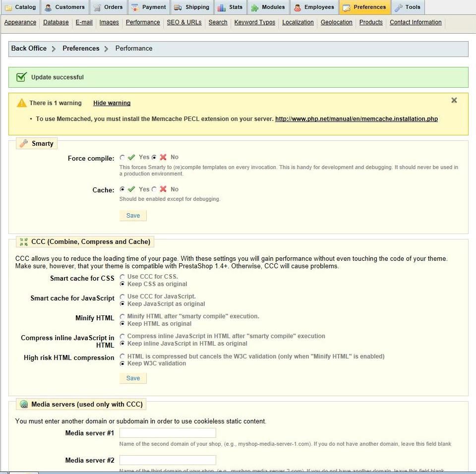Screen dimensions: 476x474
Task: Click breadcrumb arrow after Preferences
Action: coord(106,49)
